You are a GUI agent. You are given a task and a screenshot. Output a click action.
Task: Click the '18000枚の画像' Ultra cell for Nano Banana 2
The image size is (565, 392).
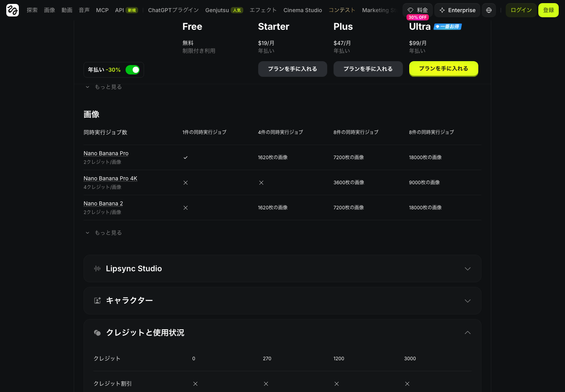click(425, 208)
